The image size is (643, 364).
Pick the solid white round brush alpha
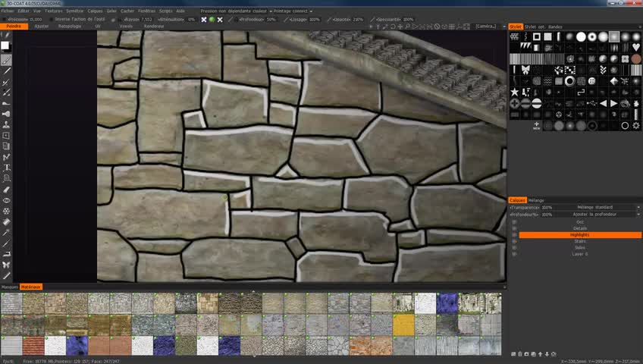coord(581,37)
